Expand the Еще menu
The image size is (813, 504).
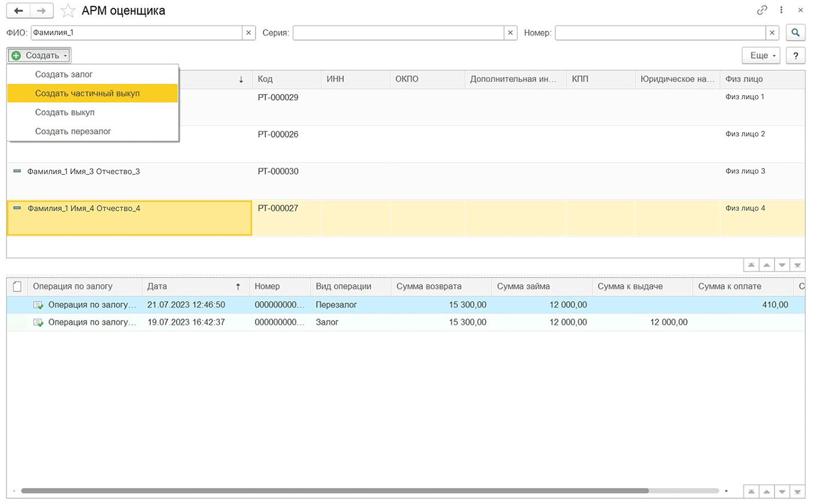762,56
